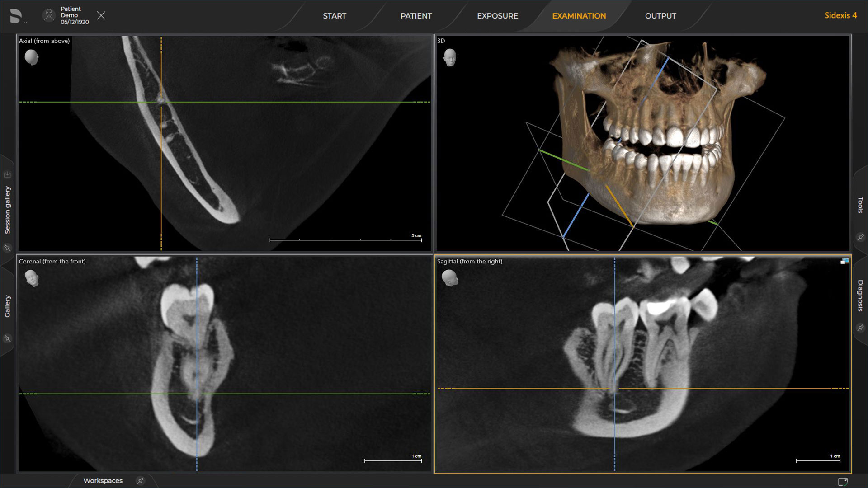Pin the Tools panel on the right
This screenshot has height=488, width=868.
860,237
